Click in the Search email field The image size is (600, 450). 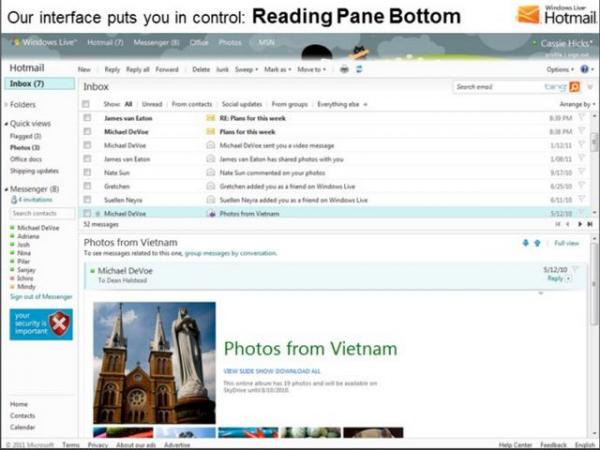click(x=497, y=87)
